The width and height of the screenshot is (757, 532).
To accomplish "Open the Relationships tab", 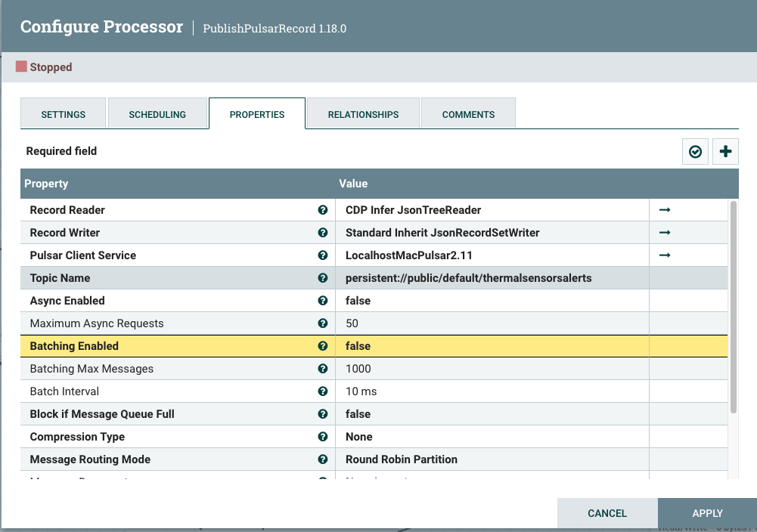I will point(363,114).
